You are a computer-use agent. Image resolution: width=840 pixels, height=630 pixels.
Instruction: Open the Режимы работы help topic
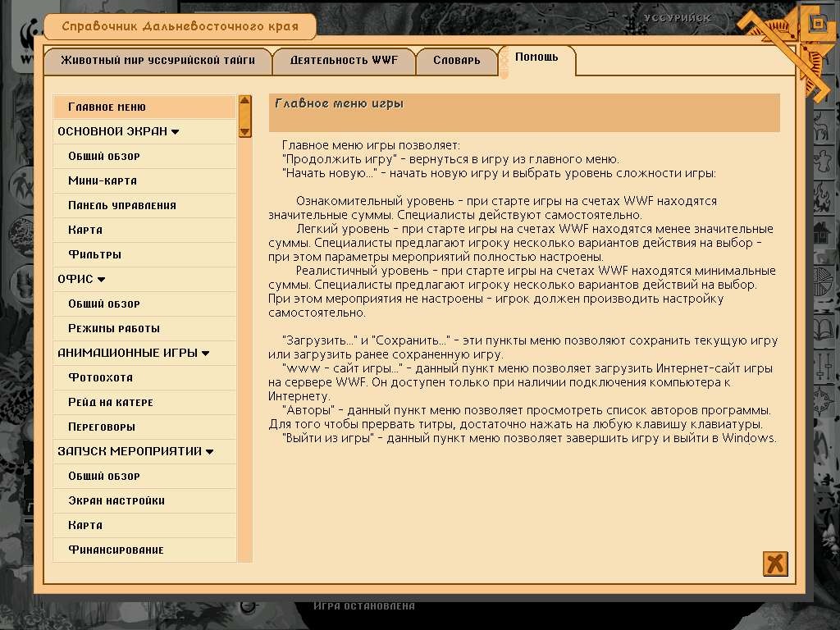[144, 328]
